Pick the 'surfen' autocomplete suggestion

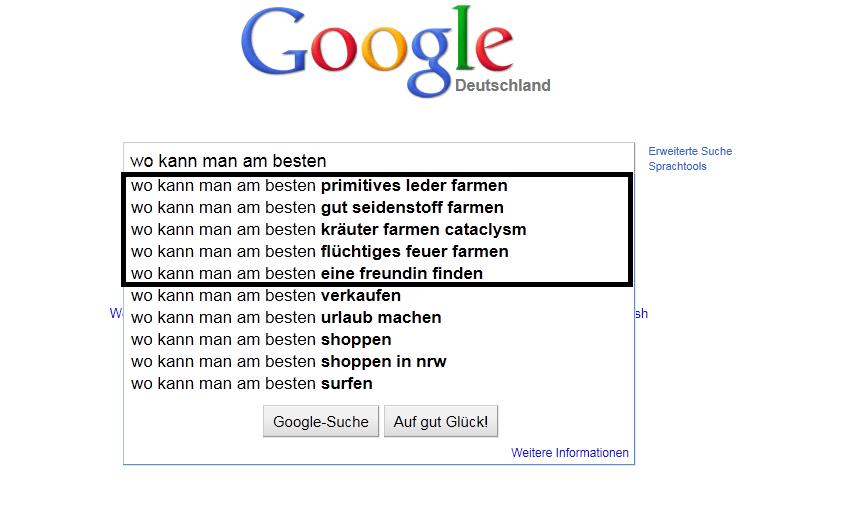coord(251,384)
